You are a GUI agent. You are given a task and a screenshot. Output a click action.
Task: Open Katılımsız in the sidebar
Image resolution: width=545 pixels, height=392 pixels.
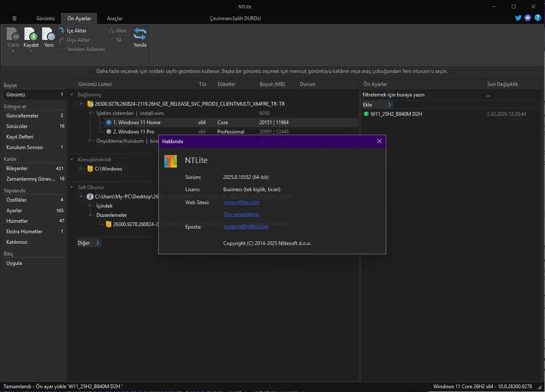[x=34, y=242]
